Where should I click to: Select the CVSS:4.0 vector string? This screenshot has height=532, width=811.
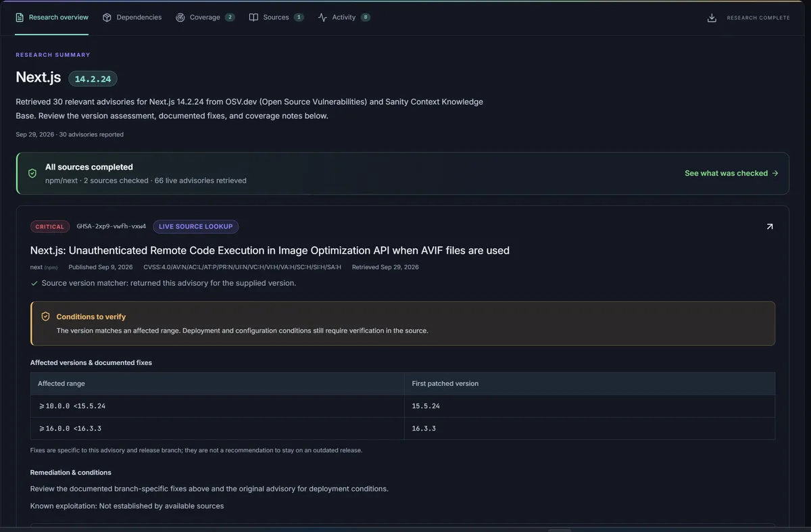(x=243, y=267)
